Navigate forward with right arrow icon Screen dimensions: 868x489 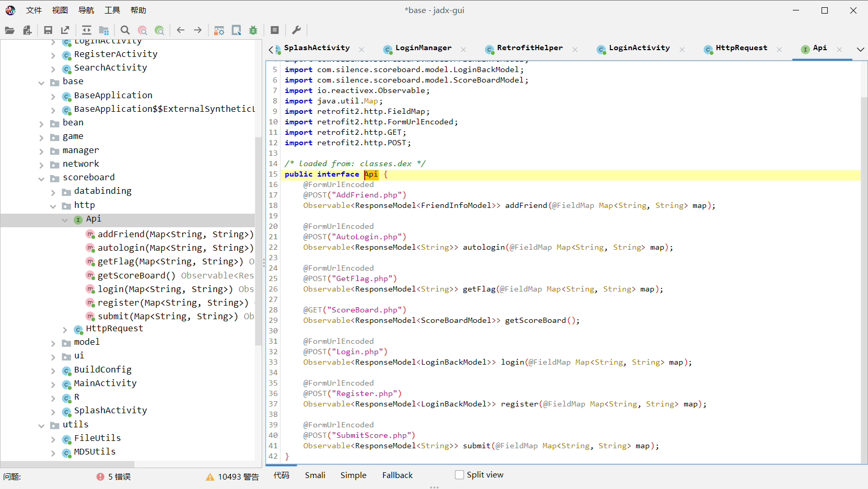tap(198, 30)
